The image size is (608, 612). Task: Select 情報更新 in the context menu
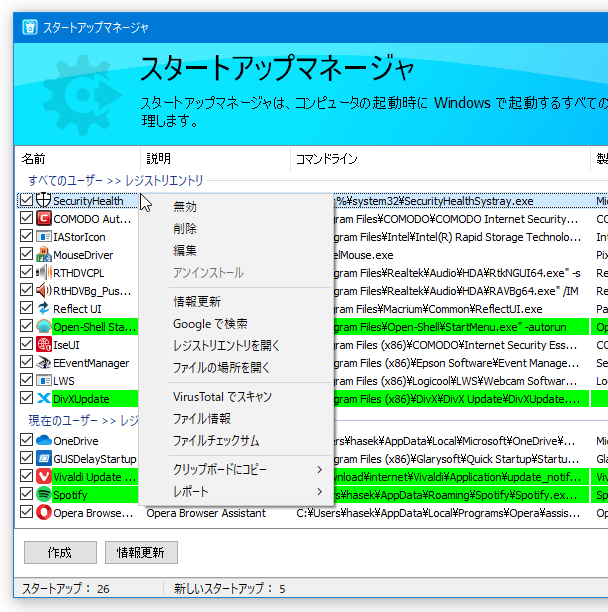coord(236,302)
